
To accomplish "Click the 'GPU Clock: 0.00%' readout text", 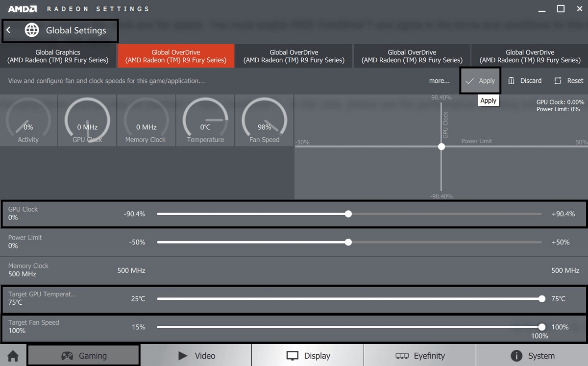I will pos(561,102).
